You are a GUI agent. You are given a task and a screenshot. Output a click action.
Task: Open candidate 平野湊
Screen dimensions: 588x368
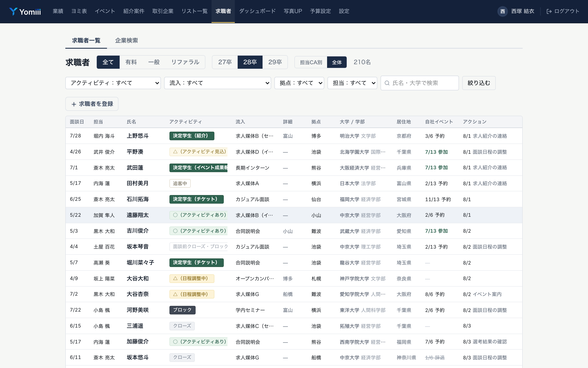point(135,152)
